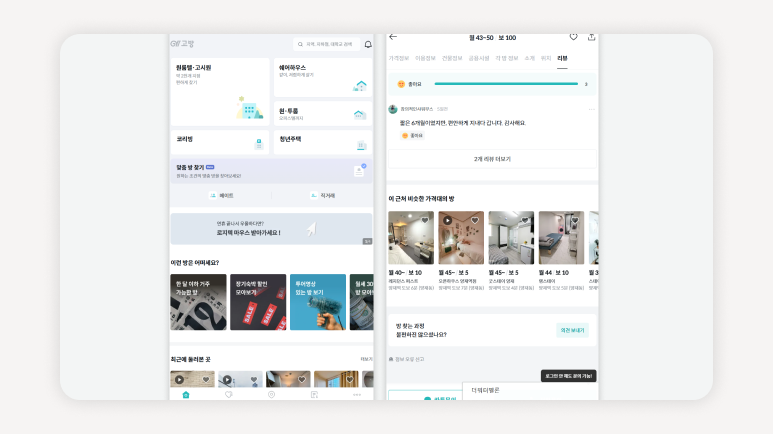The height and width of the screenshot is (434, 773).
Task: Open the 한 달 이하 거주 가능한 방 card
Action: pos(198,302)
